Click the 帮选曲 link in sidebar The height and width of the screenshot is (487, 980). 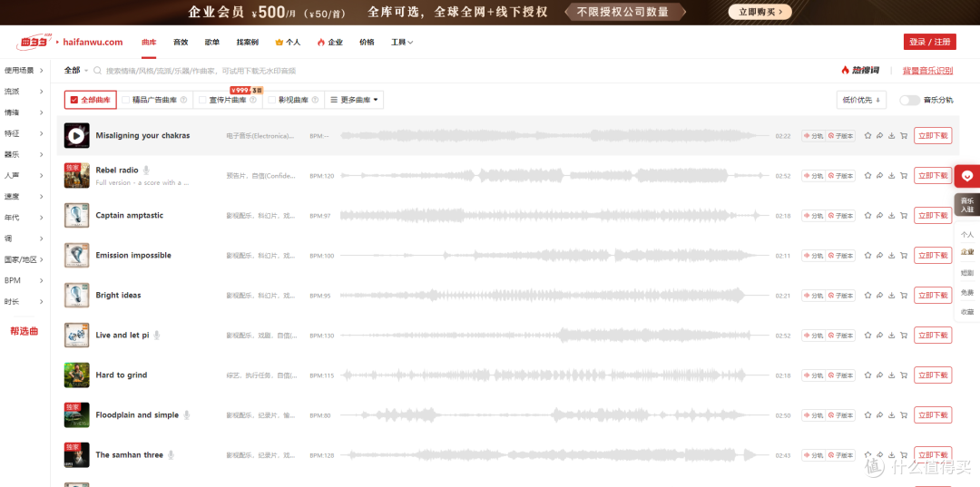coord(24,332)
